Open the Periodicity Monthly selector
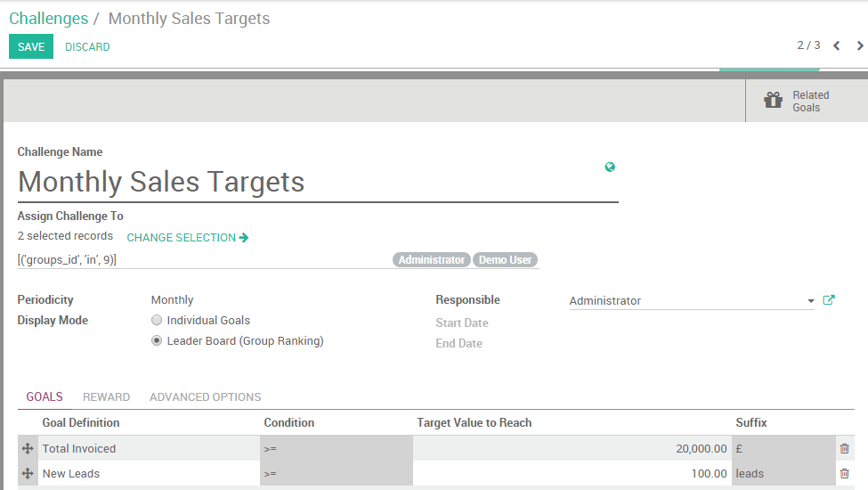 [172, 300]
